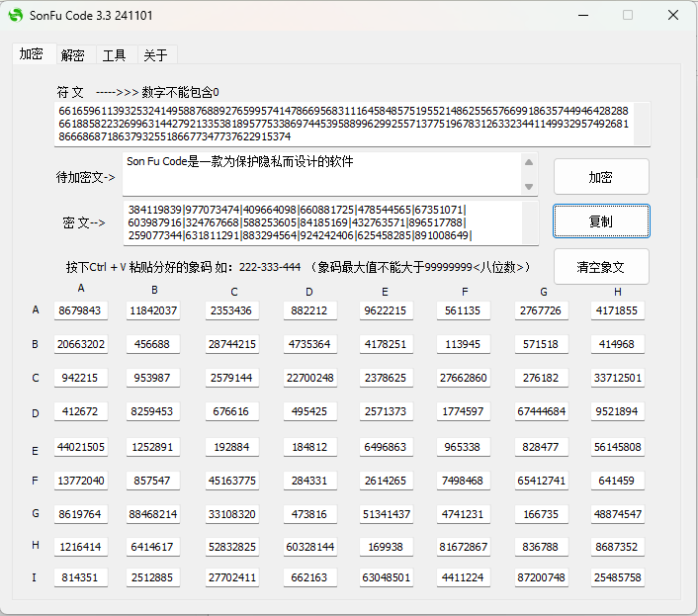The width and height of the screenshot is (698, 616).
Task: Click inside the 密文 ciphertext output box
Action: click(x=331, y=222)
